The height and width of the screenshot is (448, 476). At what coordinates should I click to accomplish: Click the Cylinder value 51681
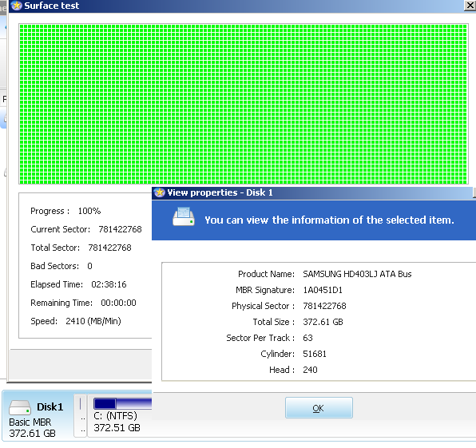pos(315,354)
